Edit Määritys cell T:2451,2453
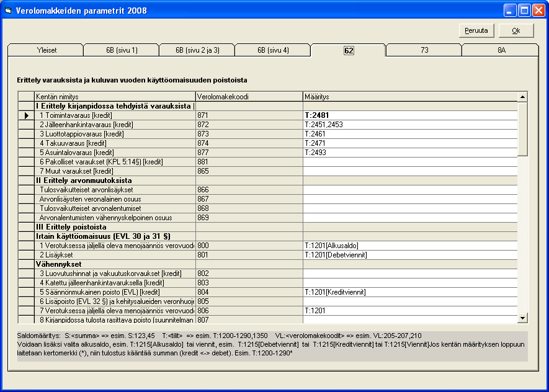This screenshot has height=392, width=549. pos(410,125)
